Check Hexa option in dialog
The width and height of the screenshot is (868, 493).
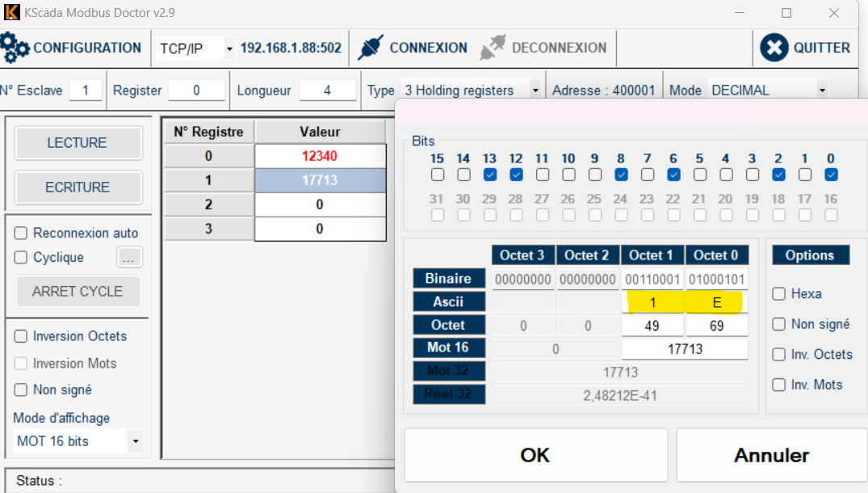click(779, 293)
